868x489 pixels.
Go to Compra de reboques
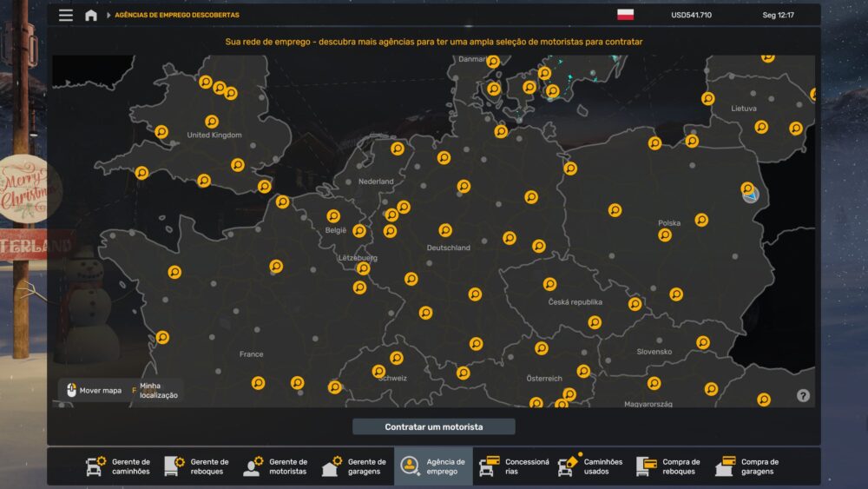[669, 466]
